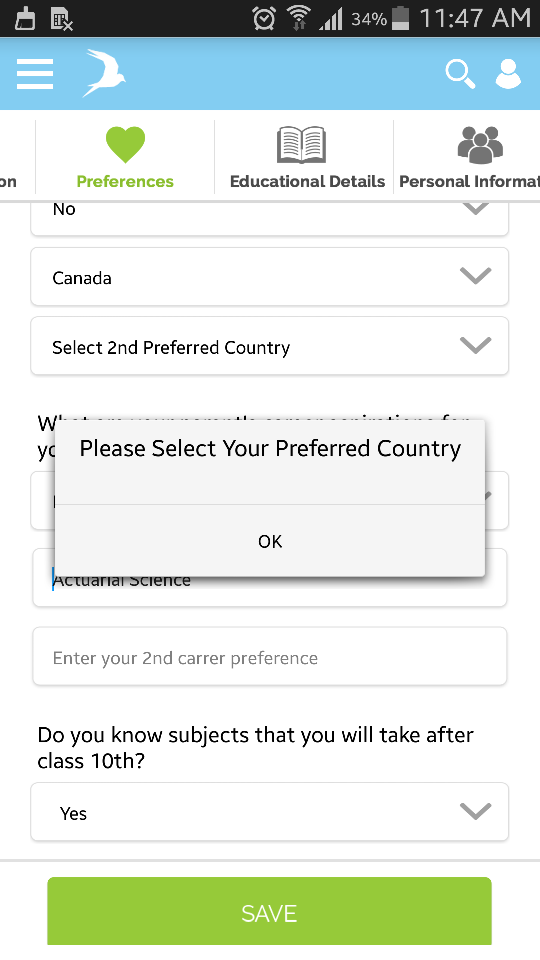The image size is (540, 960).
Task: Open Select 2nd Preferred Country dropdown
Action: coord(269,346)
